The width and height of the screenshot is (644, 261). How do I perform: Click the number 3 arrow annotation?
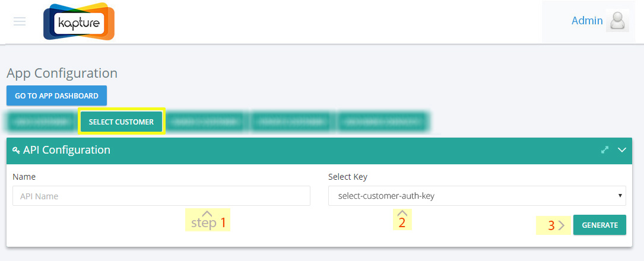(553, 225)
